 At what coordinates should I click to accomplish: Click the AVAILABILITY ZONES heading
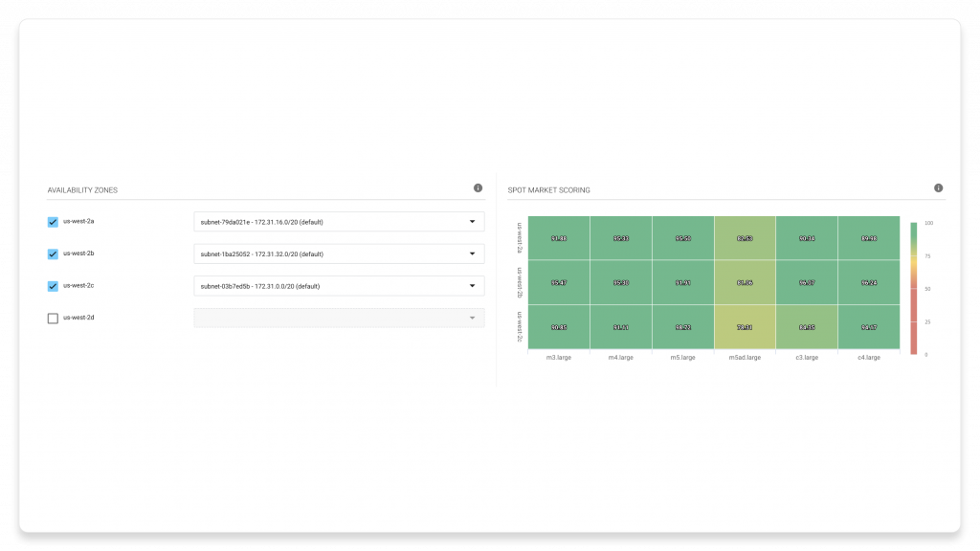click(x=82, y=190)
